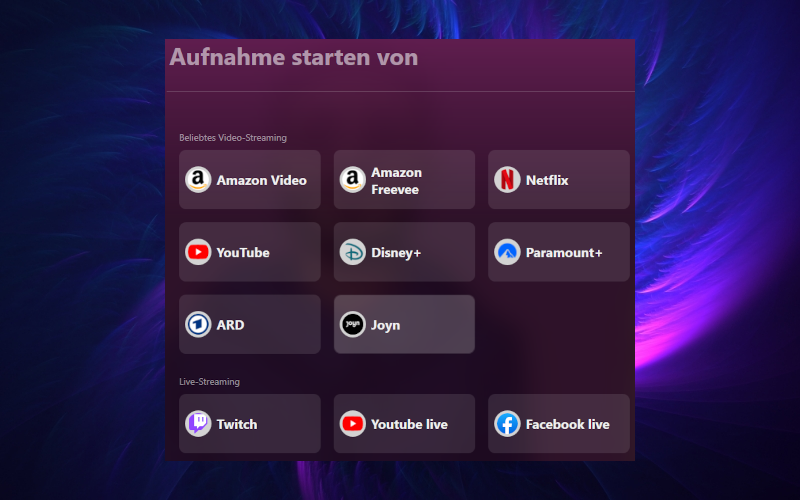Start recording from Amazon Video label
Image resolution: width=800 pixels, height=500 pixels.
262,180
